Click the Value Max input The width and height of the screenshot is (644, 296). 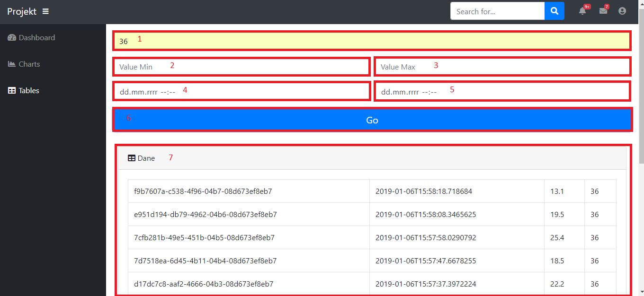pos(502,67)
